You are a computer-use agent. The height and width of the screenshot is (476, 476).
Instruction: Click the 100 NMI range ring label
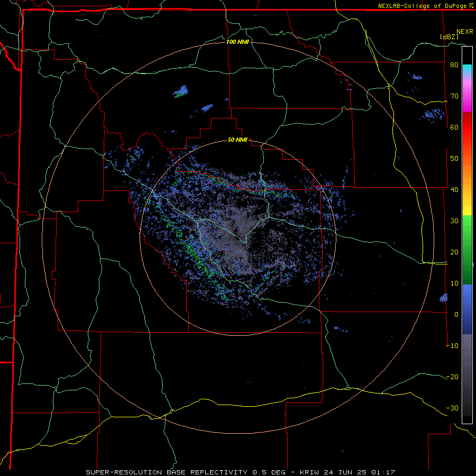pyautogui.click(x=237, y=42)
